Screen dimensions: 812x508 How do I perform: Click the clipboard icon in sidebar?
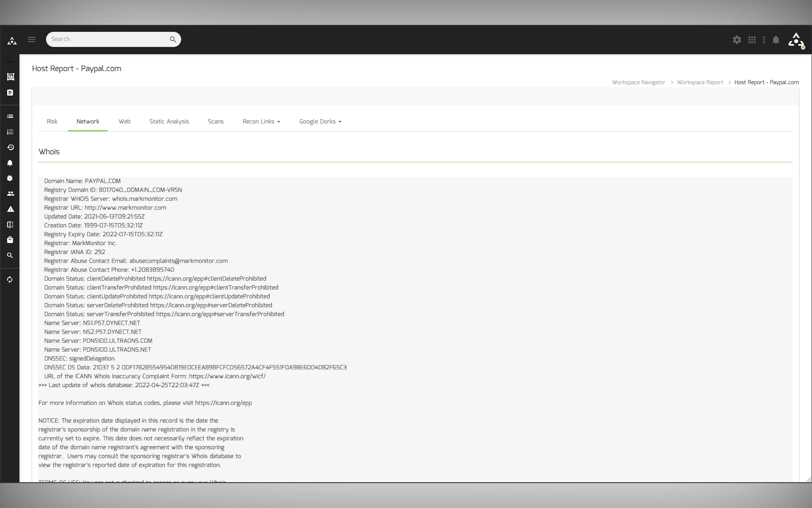coord(10,92)
